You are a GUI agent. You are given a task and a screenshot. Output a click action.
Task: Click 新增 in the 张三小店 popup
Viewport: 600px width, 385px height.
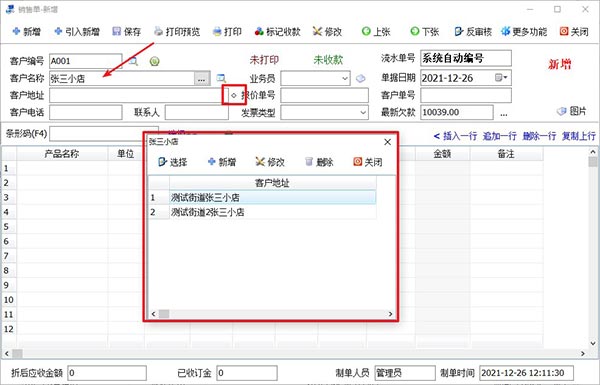(222, 162)
